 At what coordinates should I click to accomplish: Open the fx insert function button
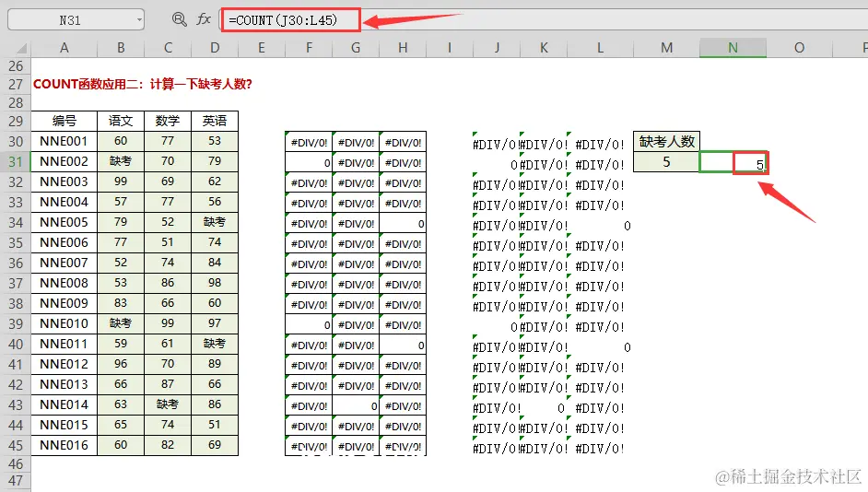203,20
